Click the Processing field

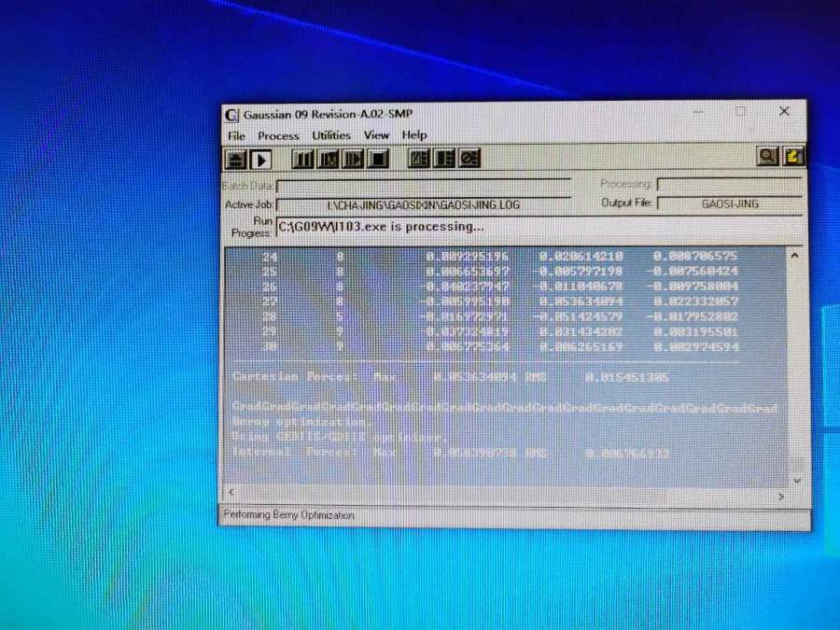point(730,184)
